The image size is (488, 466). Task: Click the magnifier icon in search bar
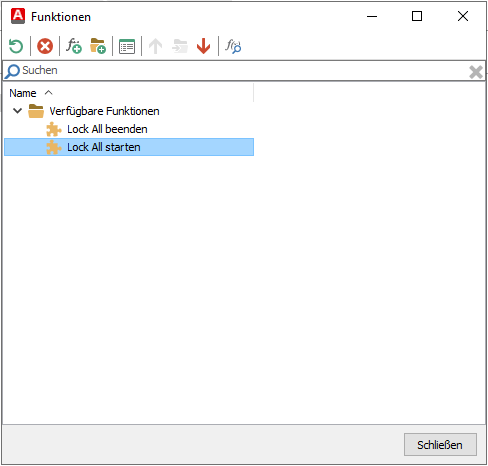click(12, 71)
